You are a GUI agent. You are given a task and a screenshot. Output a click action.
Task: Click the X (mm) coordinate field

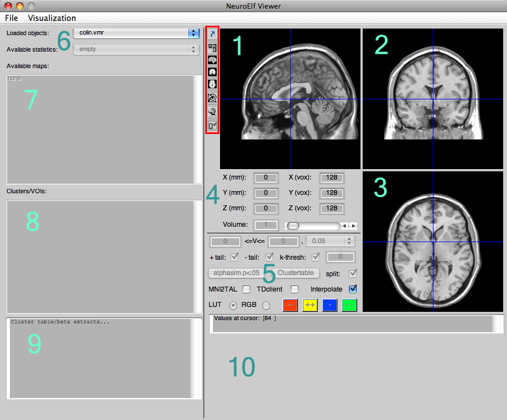265,178
